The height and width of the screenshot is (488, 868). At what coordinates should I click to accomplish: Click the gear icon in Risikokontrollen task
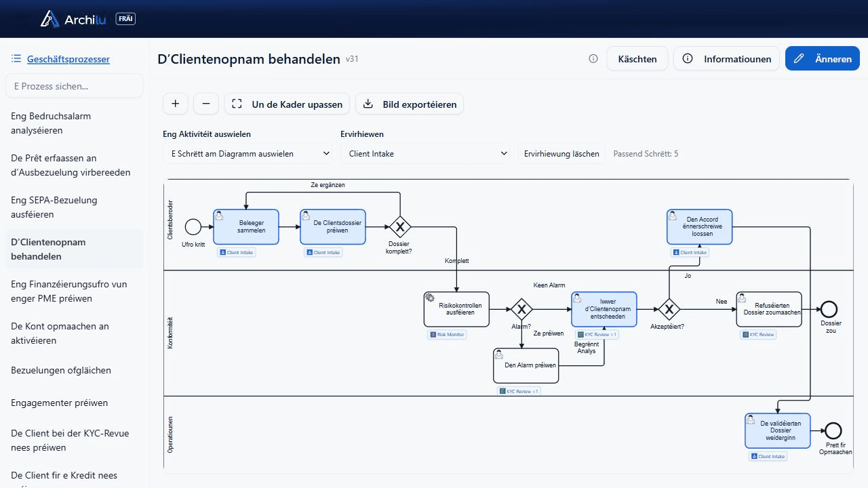[x=429, y=298]
